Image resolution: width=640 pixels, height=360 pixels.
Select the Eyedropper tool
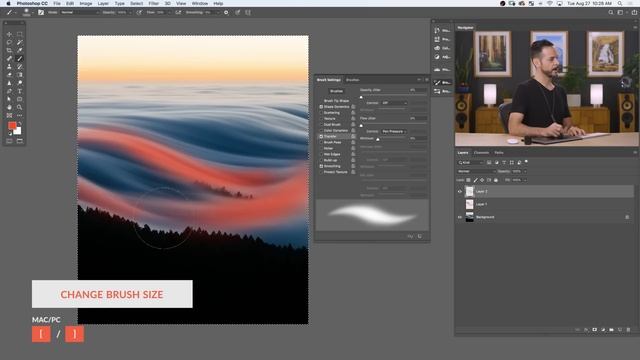coord(20,50)
